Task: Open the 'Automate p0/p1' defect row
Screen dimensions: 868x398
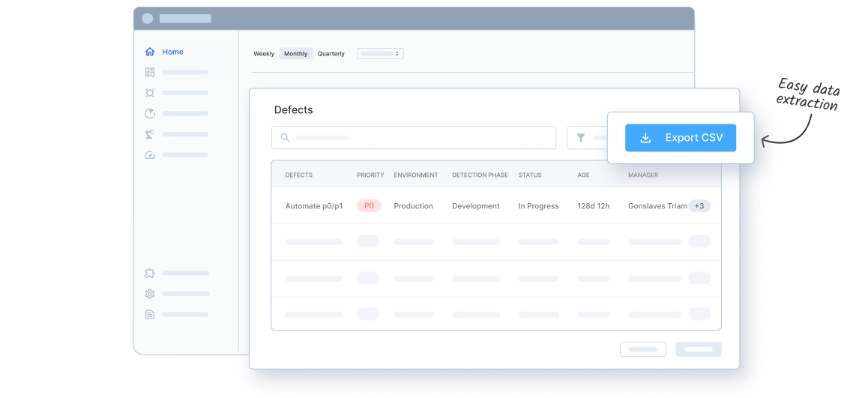Action: [x=496, y=206]
